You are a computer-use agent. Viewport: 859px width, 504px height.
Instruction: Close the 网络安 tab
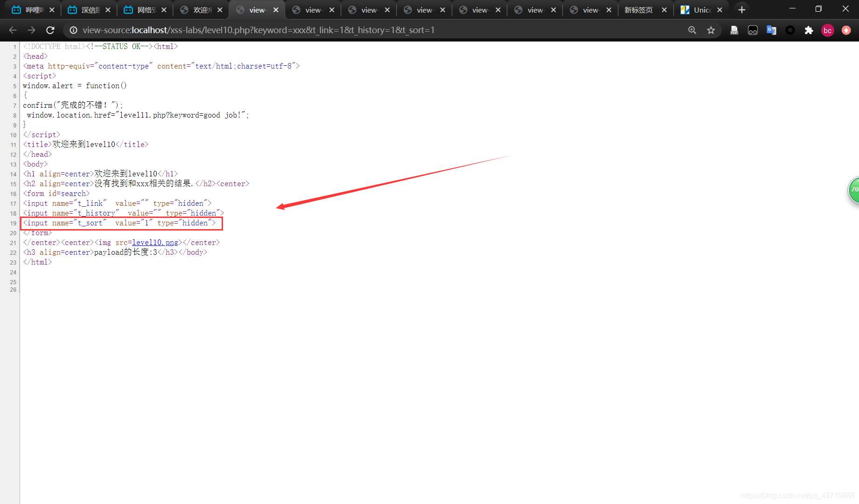click(x=164, y=10)
